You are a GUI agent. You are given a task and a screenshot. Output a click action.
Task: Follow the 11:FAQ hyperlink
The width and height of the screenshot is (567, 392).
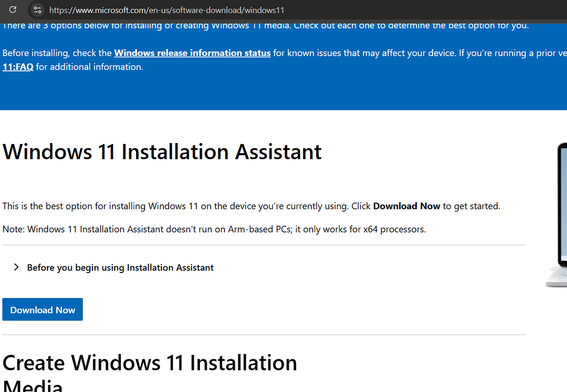pos(17,67)
